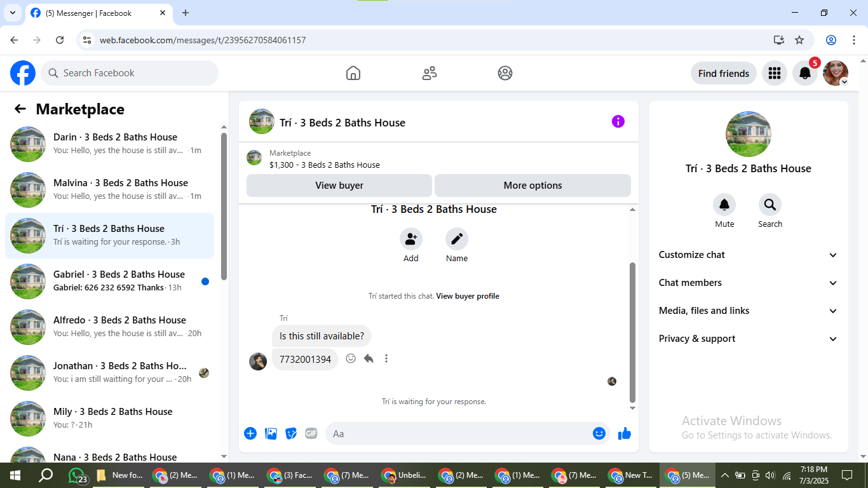
Task: Open the apps grid Menu icon
Action: (x=774, y=73)
